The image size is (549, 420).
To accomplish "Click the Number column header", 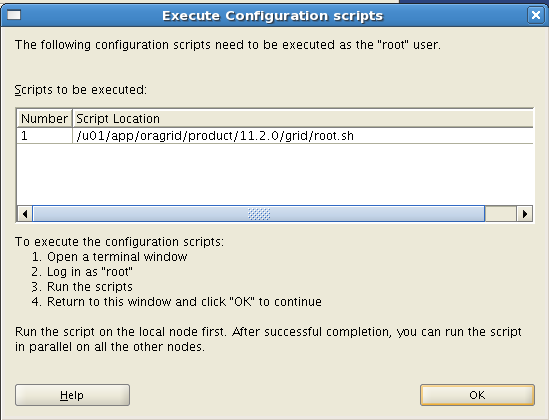I will click(x=44, y=118).
